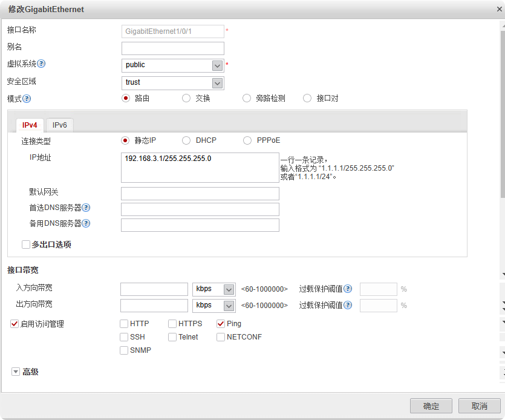Open the 虚拟系统 public dropdown
This screenshot has height=420, width=505.
[217, 65]
